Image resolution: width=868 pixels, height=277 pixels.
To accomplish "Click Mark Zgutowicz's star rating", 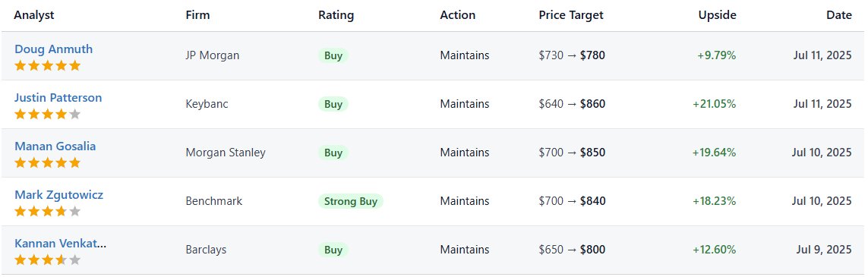I will coord(48,212).
